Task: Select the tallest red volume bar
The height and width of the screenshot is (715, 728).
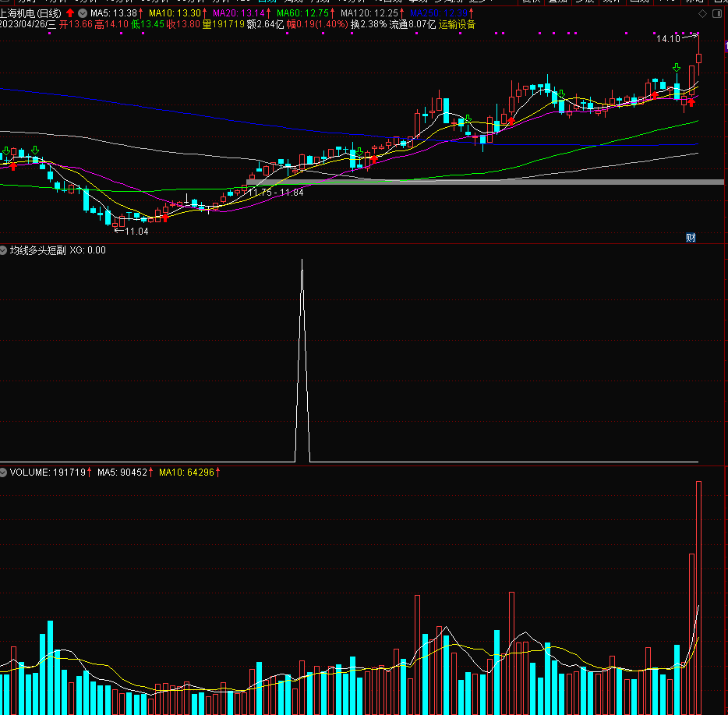Action: pos(698,598)
